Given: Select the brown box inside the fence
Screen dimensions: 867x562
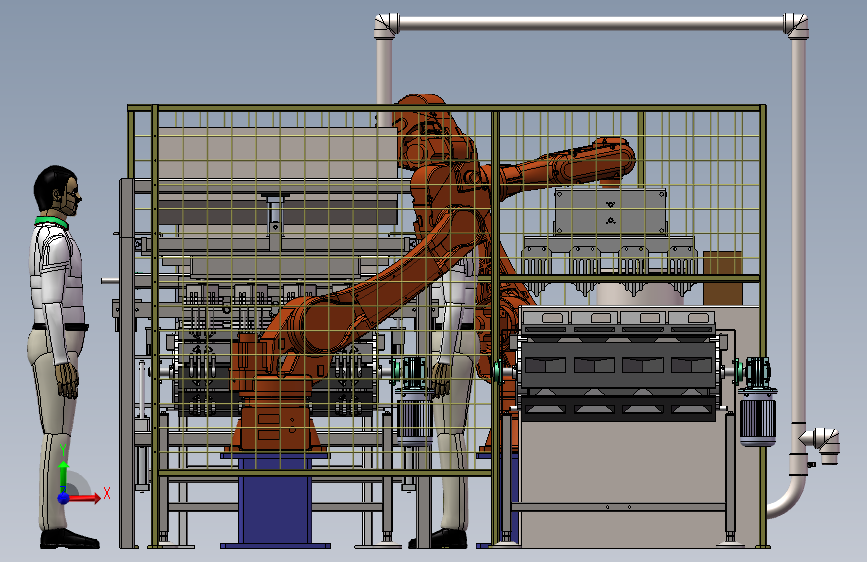Looking at the screenshot, I should (x=723, y=278).
